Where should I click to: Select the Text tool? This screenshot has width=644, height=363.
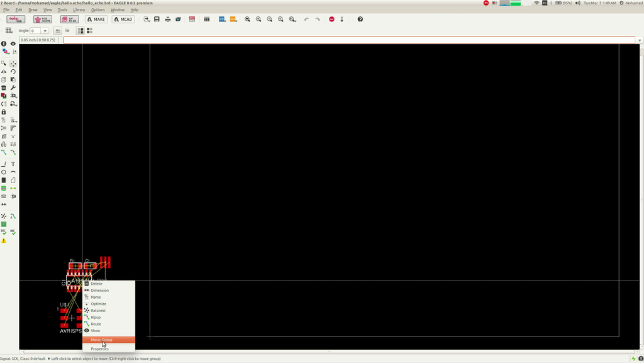click(13, 164)
